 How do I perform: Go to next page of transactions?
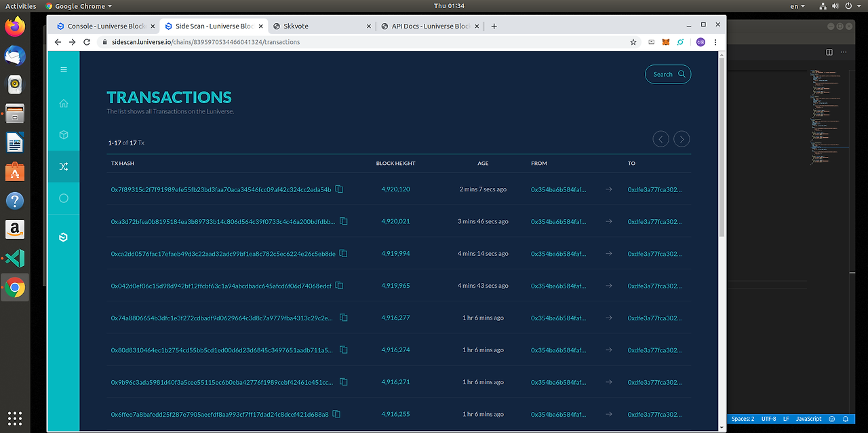682,139
